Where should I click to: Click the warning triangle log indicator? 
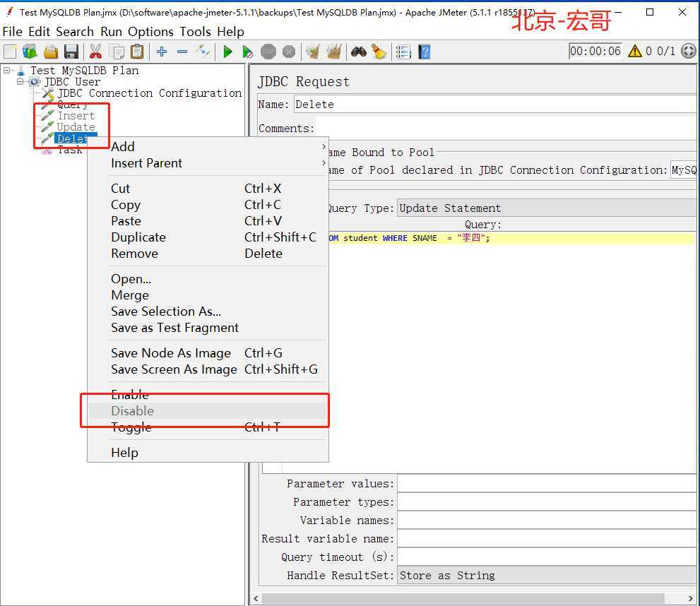click(x=634, y=51)
